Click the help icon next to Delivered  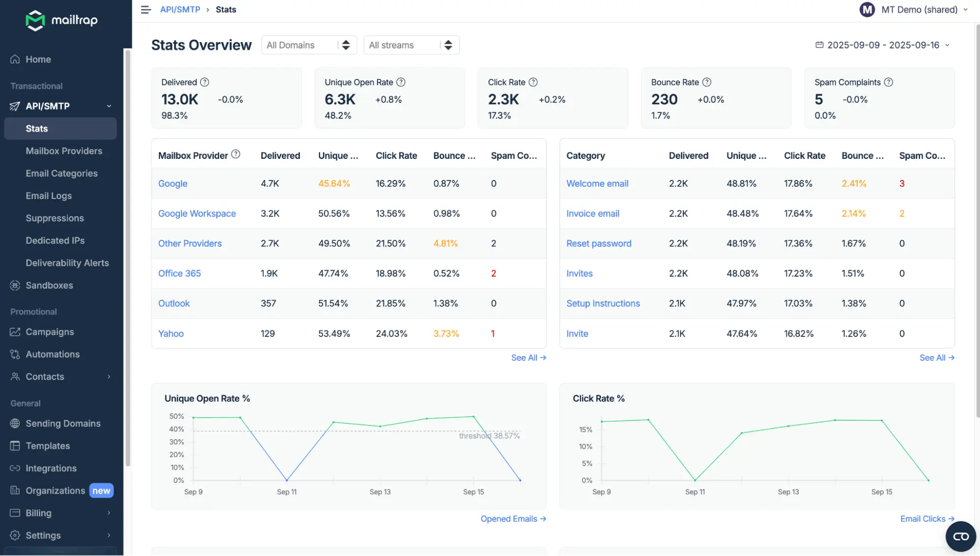pyautogui.click(x=205, y=82)
